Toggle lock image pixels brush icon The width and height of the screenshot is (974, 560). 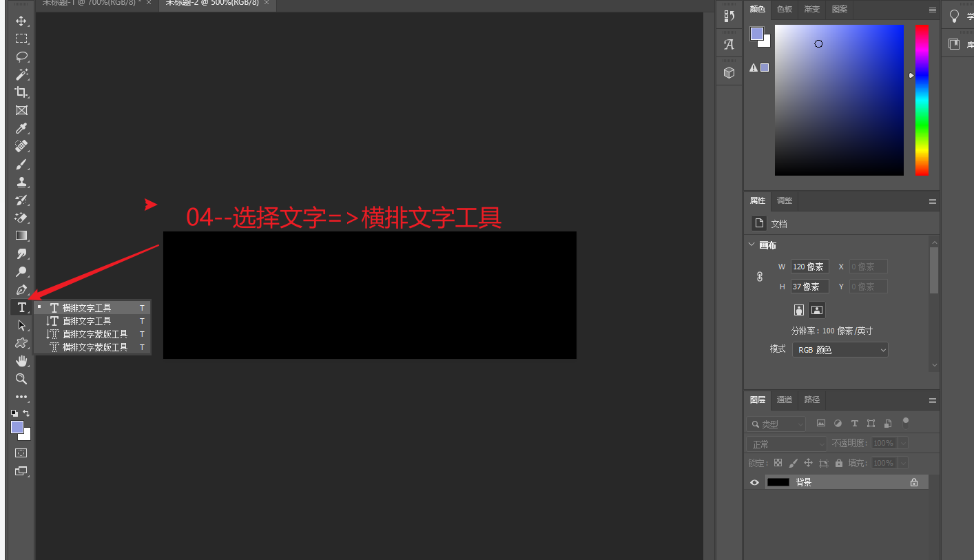pos(794,463)
